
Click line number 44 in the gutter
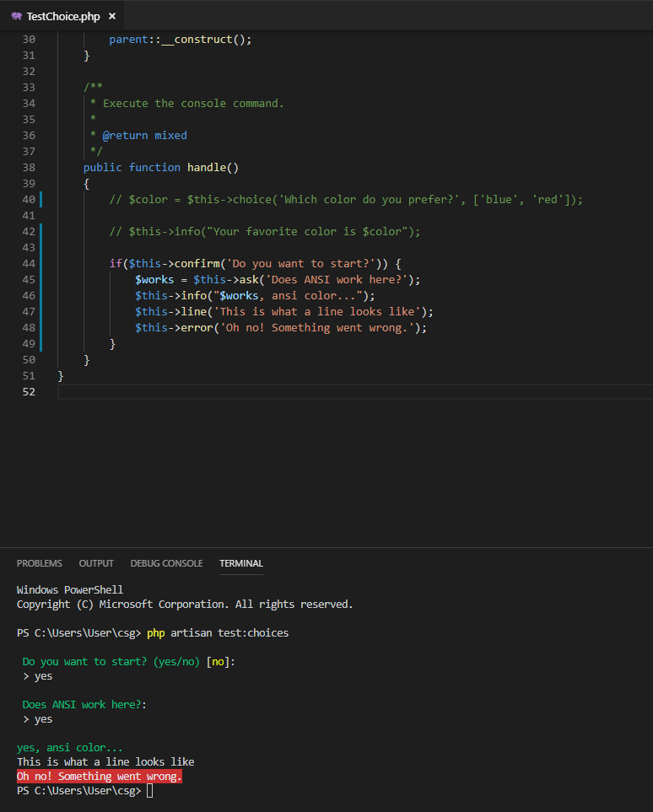pos(29,263)
